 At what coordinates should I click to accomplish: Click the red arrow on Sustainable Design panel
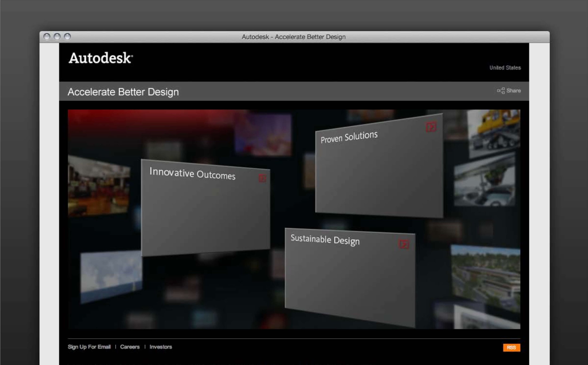[x=404, y=244]
